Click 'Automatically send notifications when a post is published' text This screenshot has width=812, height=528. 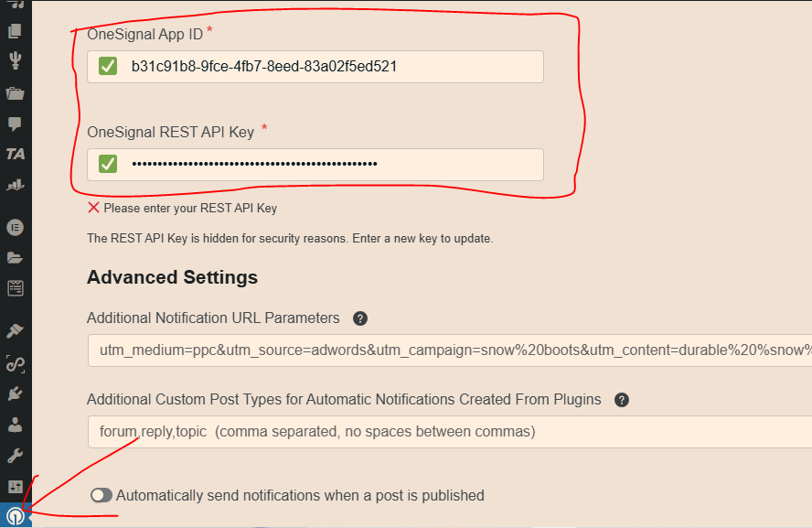[300, 495]
